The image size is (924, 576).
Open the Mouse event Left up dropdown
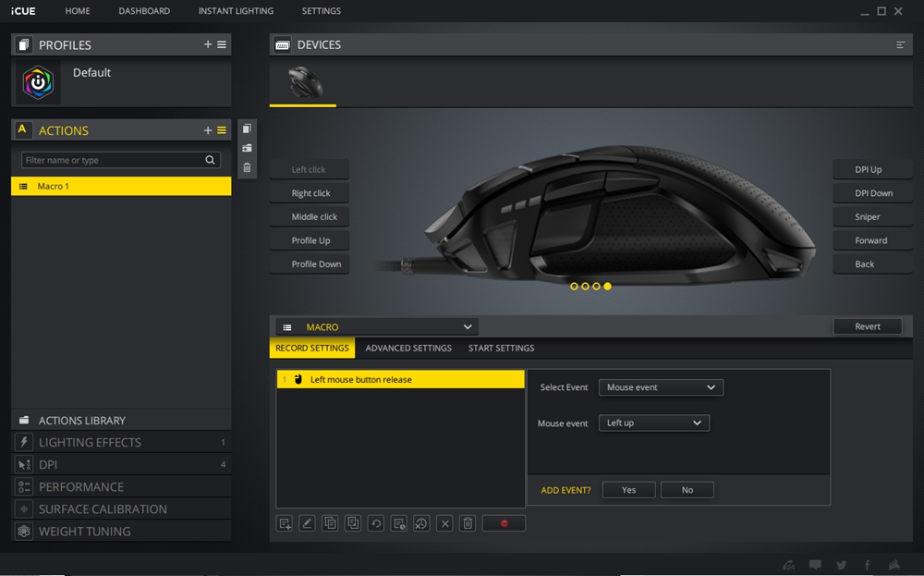[654, 423]
